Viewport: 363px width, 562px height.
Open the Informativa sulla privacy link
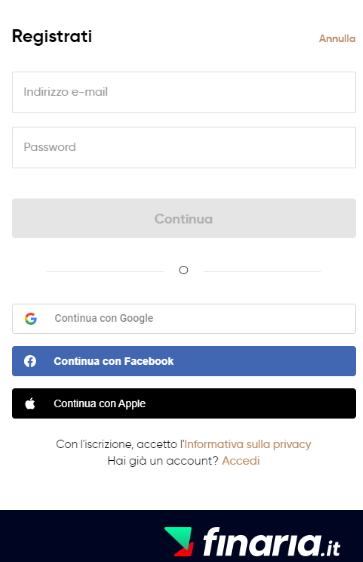(x=248, y=444)
